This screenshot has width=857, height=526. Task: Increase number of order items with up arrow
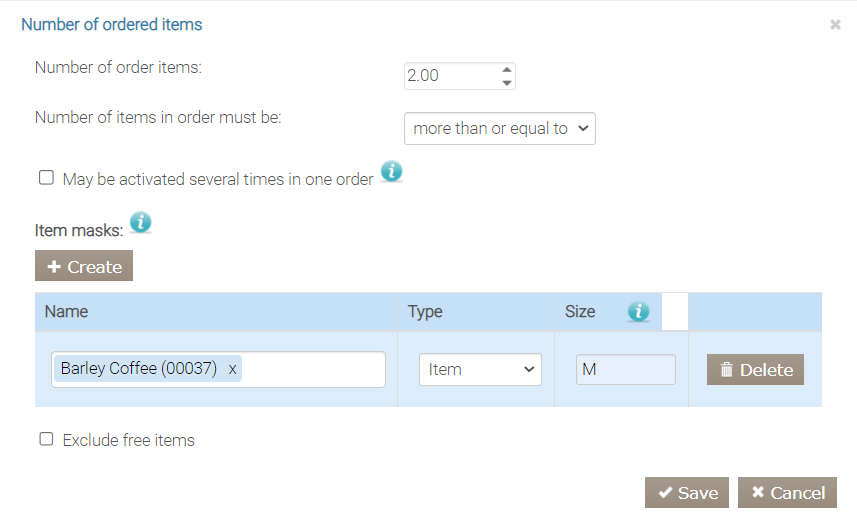point(507,70)
